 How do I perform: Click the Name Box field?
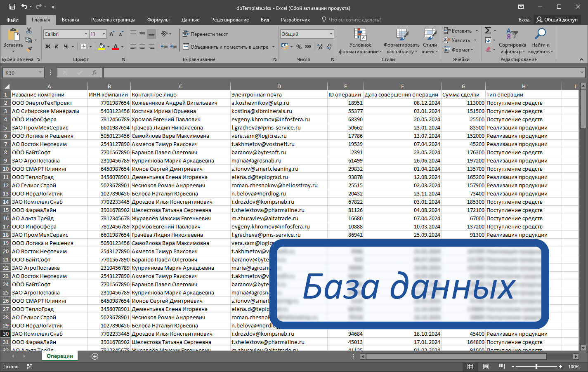pyautogui.click(x=21, y=72)
